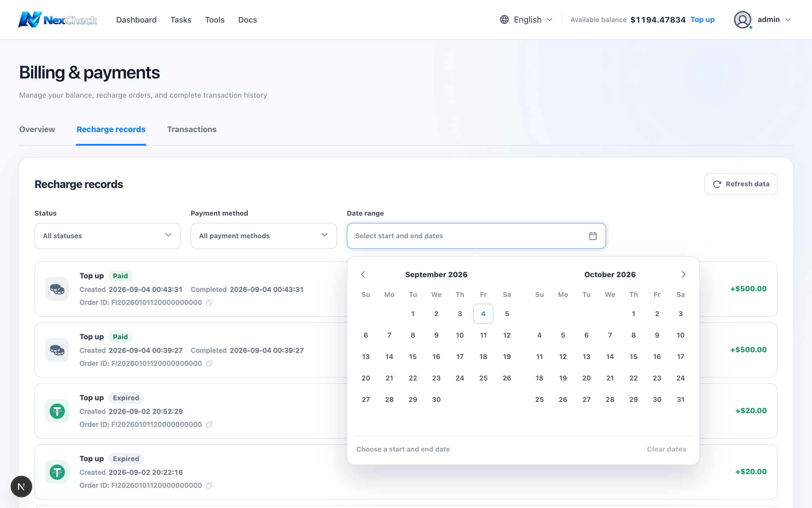This screenshot has width=812, height=508.
Task: Open the calendar icon in date range field
Action: pos(593,236)
